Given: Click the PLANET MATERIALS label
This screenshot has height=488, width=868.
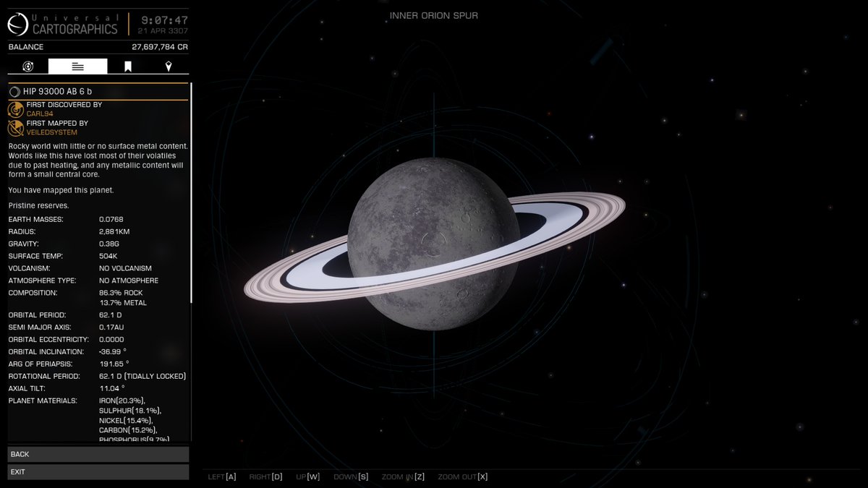Looking at the screenshot, I should tap(43, 401).
